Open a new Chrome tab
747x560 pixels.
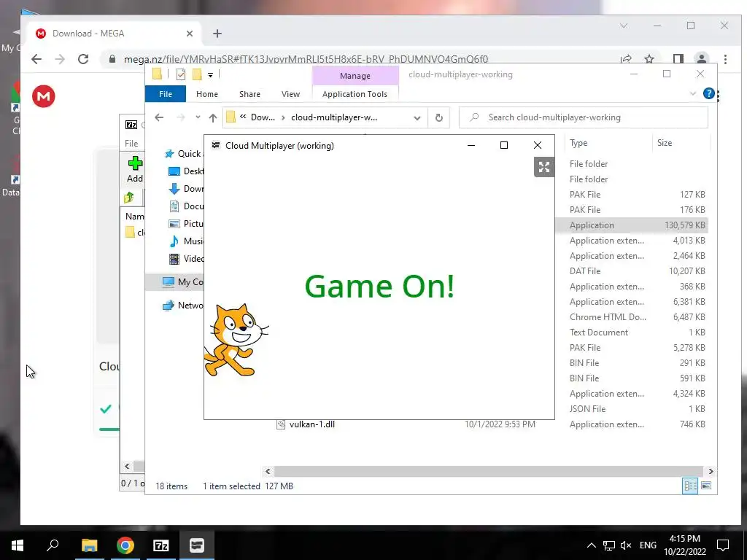(x=217, y=34)
